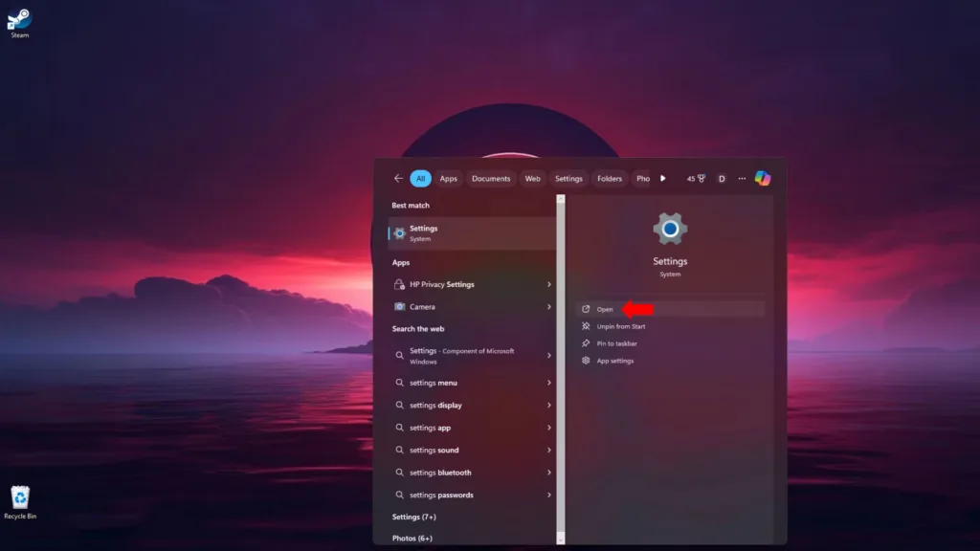Open the Steam desktop shortcut
This screenshot has width=980, height=551.
point(19,23)
